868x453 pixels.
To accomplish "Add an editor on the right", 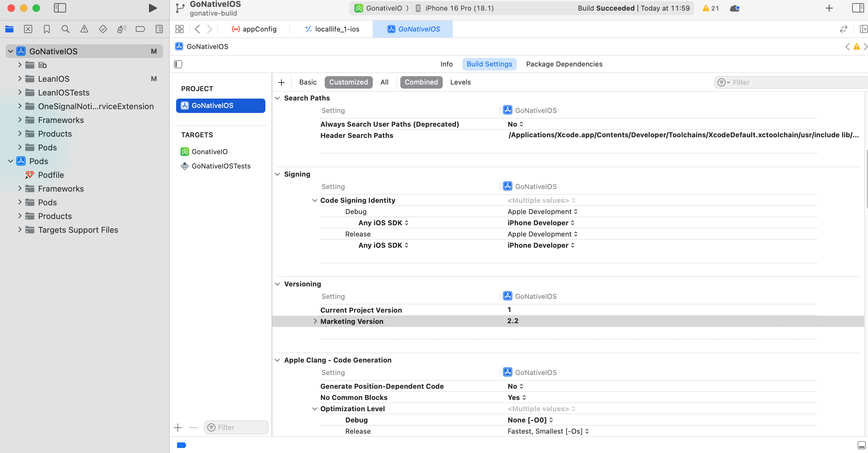I will click(x=863, y=29).
